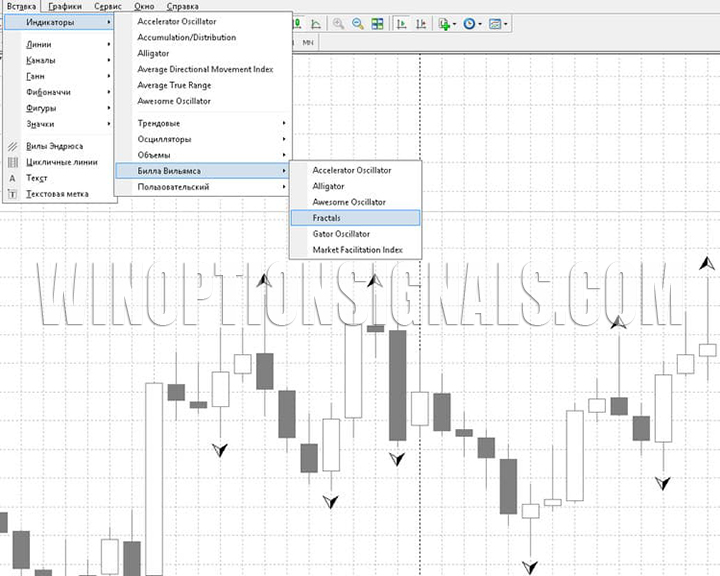This screenshot has height=576, width=720.
Task: Expand the Индикаторы submenu
Action: (59, 22)
